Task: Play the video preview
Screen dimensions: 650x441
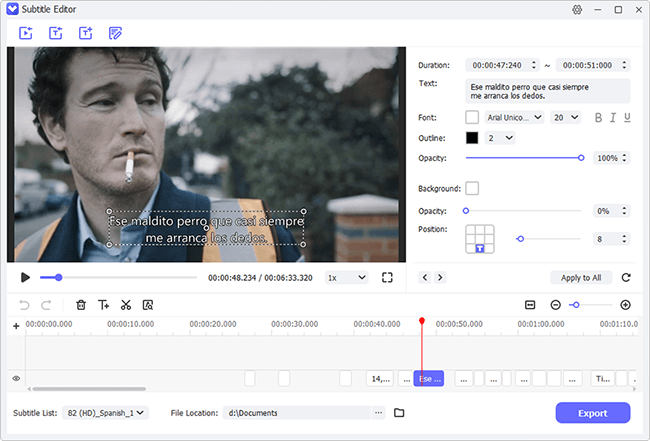Action: point(25,277)
